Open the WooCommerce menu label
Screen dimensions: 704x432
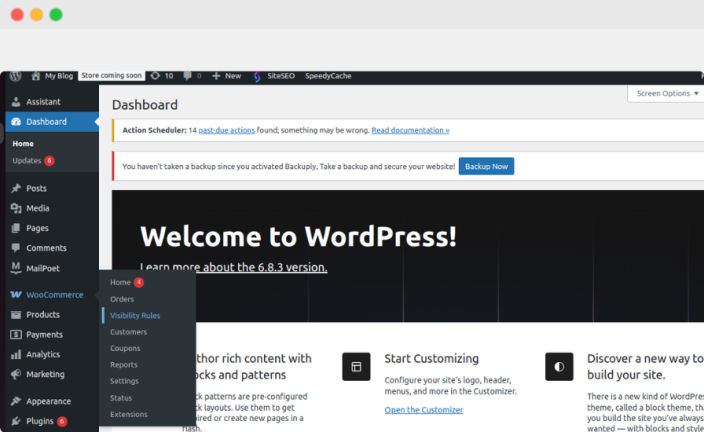pyautogui.click(x=55, y=295)
